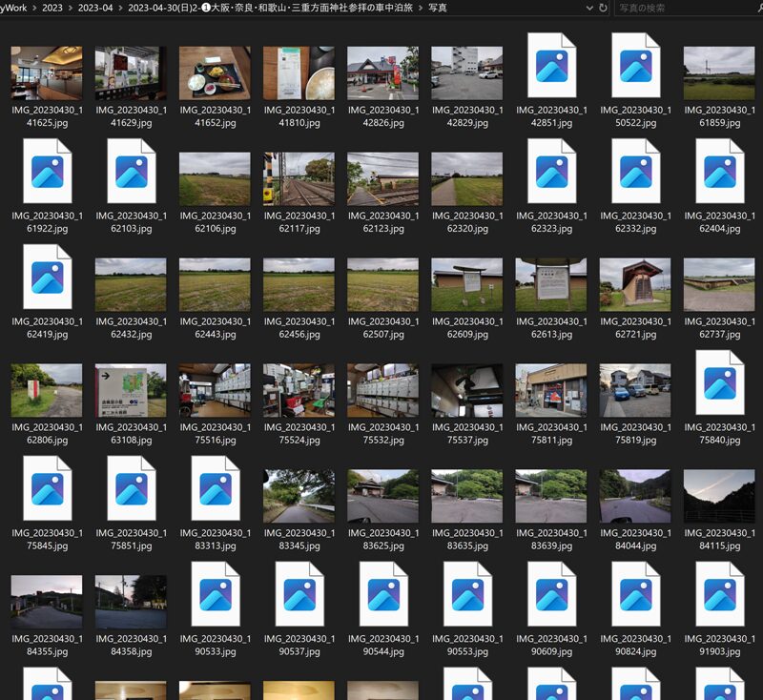Select the file icon for IMG_20230430_190553.jpg
Viewport: 763px width, 700px height.
(x=467, y=594)
